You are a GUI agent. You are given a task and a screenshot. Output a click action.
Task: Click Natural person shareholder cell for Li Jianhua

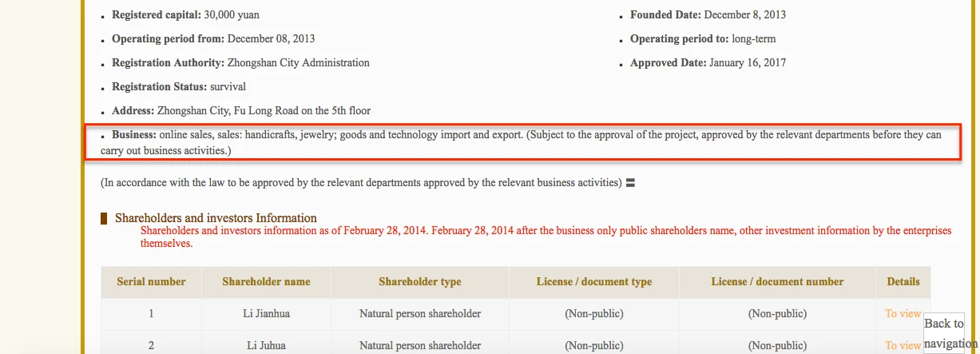click(x=420, y=314)
